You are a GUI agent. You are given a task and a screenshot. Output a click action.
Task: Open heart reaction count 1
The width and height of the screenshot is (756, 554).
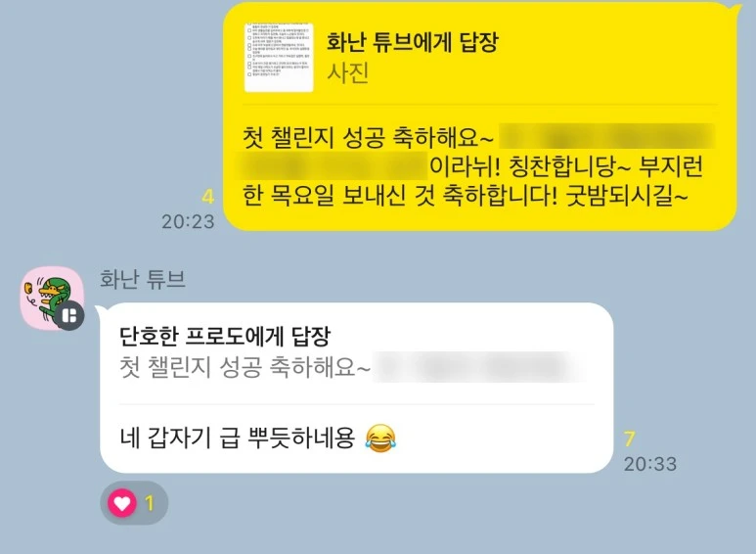coord(150,503)
